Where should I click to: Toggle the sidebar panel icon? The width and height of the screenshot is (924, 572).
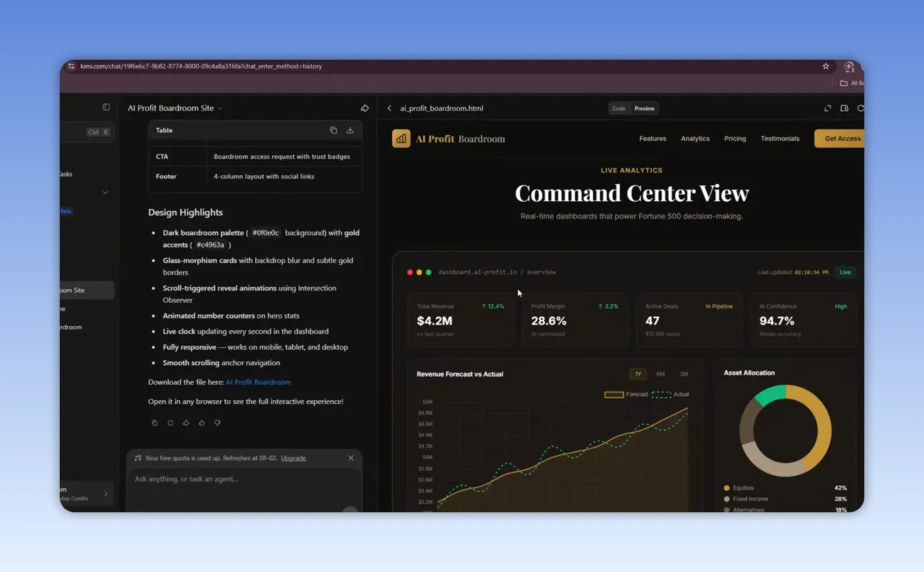click(106, 107)
